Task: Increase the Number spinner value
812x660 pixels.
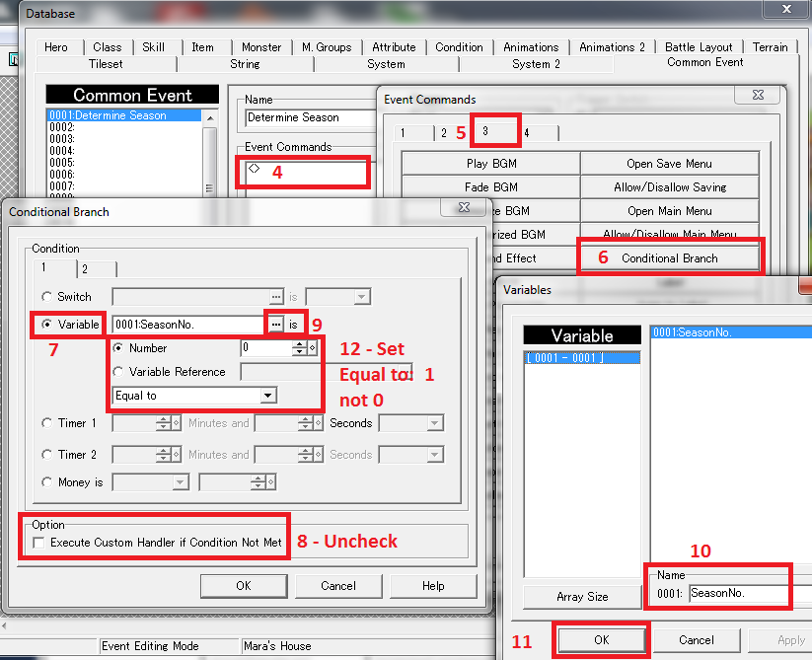Action: click(x=298, y=344)
